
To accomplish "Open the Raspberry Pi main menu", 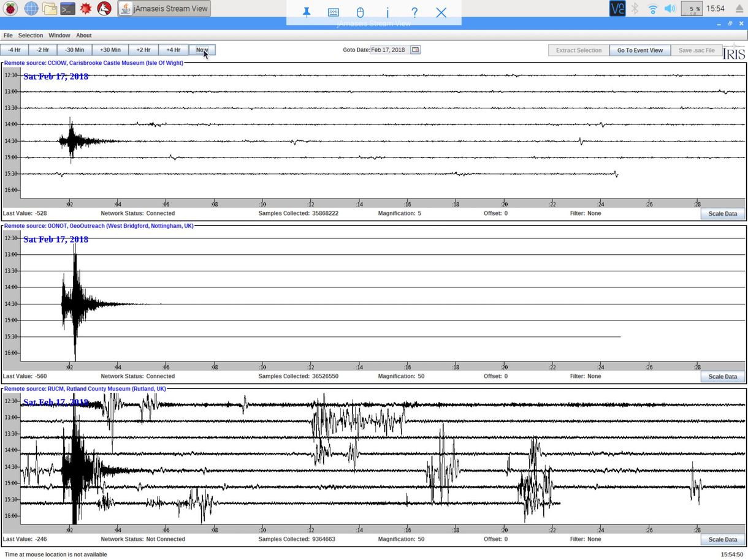I will pos(10,9).
